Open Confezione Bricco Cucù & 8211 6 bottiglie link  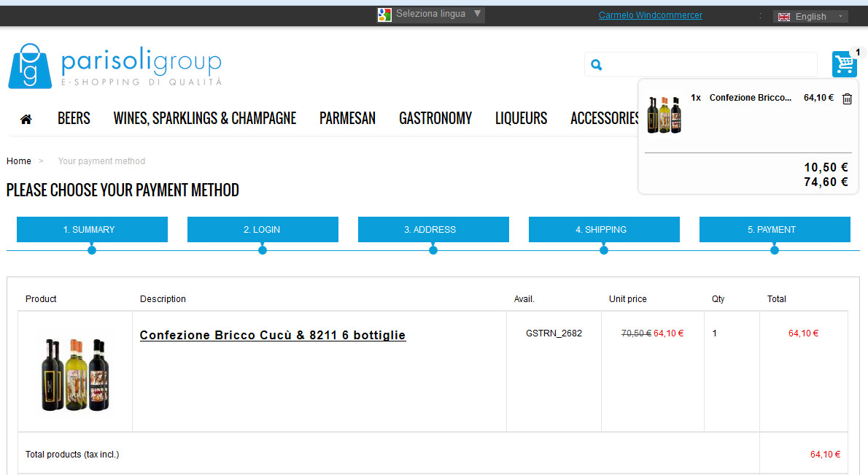[273, 335]
